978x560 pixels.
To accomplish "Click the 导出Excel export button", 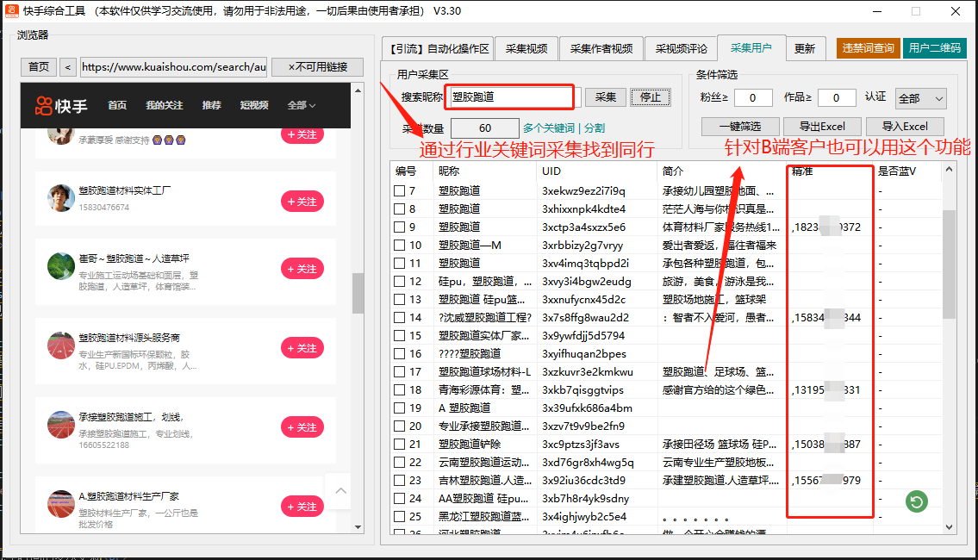I will [x=821, y=126].
